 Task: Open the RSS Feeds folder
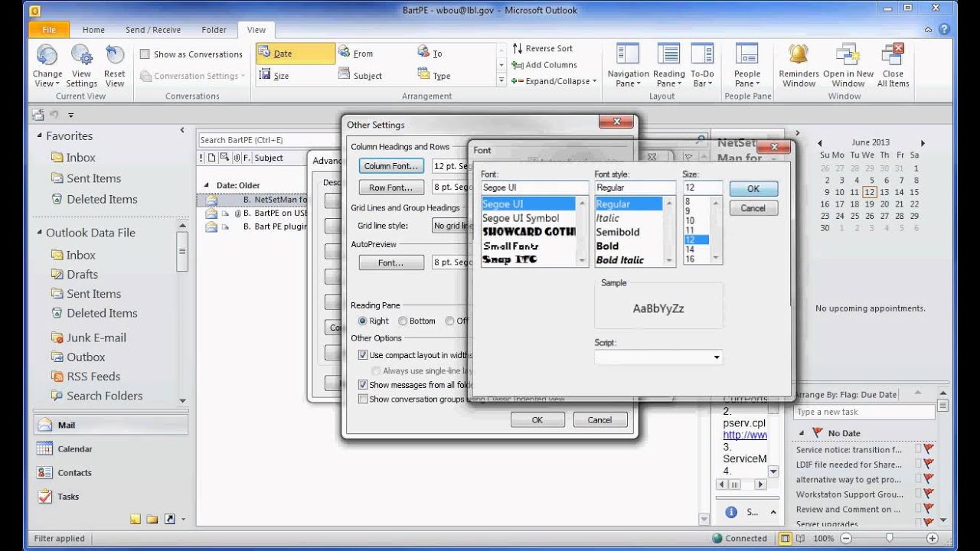pos(93,377)
